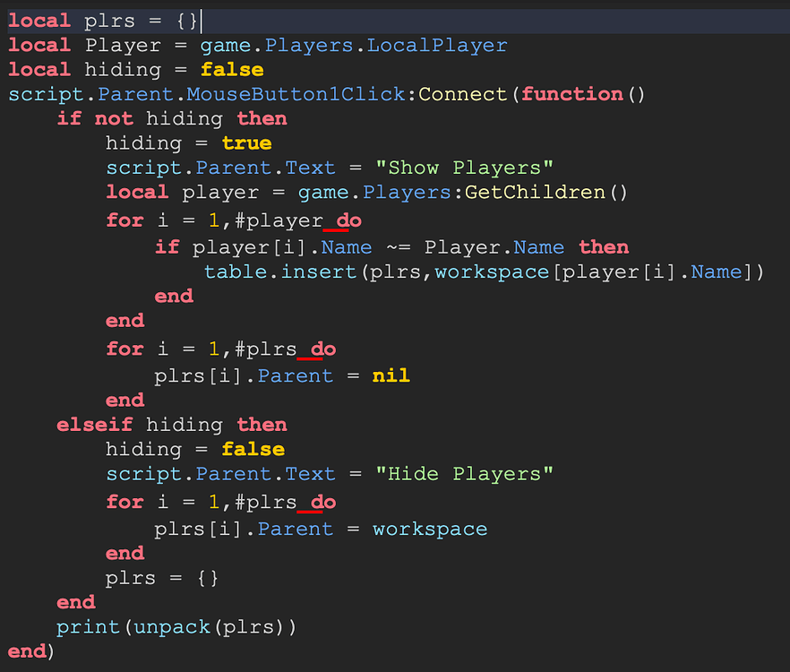Click #player in the first for loop
This screenshot has height=672, width=790.
pos(278,221)
